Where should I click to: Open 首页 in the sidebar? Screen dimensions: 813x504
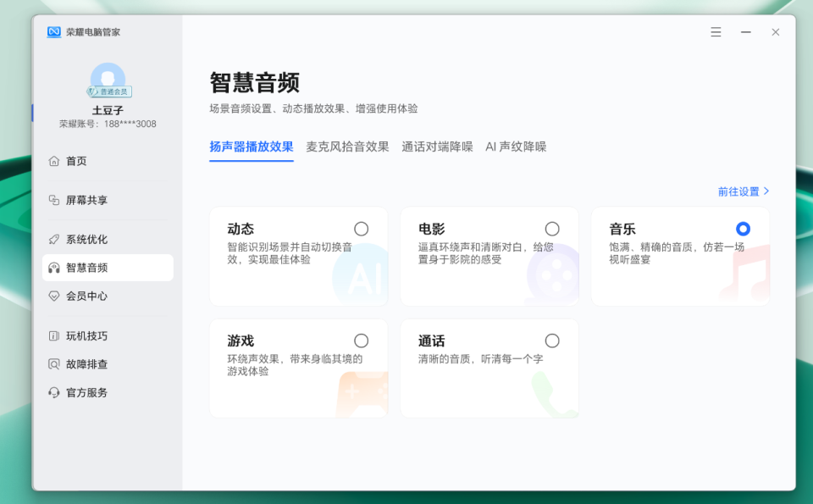(108, 161)
